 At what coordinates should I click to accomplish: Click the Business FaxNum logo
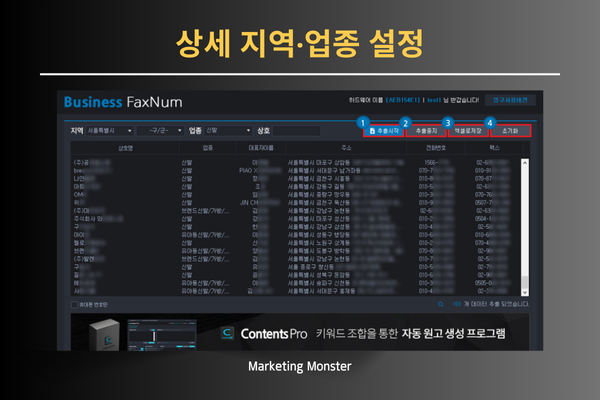[123, 102]
